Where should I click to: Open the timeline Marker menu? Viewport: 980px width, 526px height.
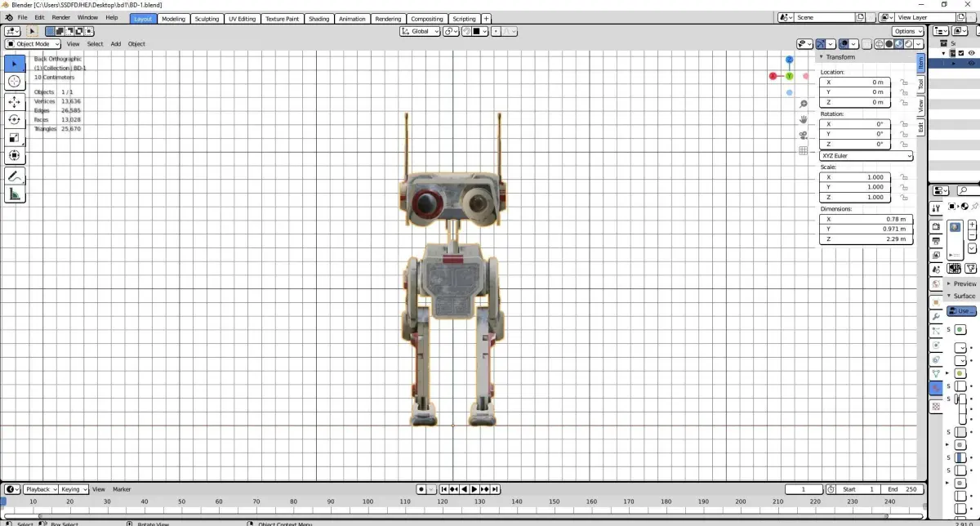(x=122, y=489)
